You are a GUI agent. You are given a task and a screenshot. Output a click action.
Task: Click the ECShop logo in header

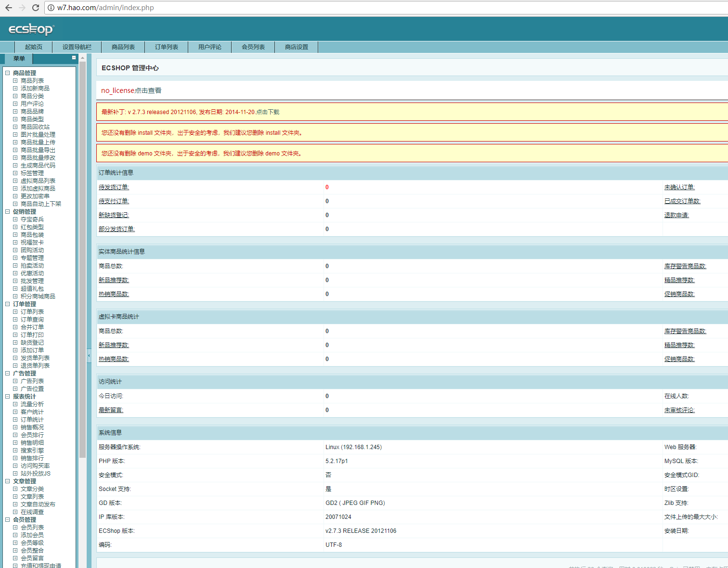pyautogui.click(x=31, y=29)
